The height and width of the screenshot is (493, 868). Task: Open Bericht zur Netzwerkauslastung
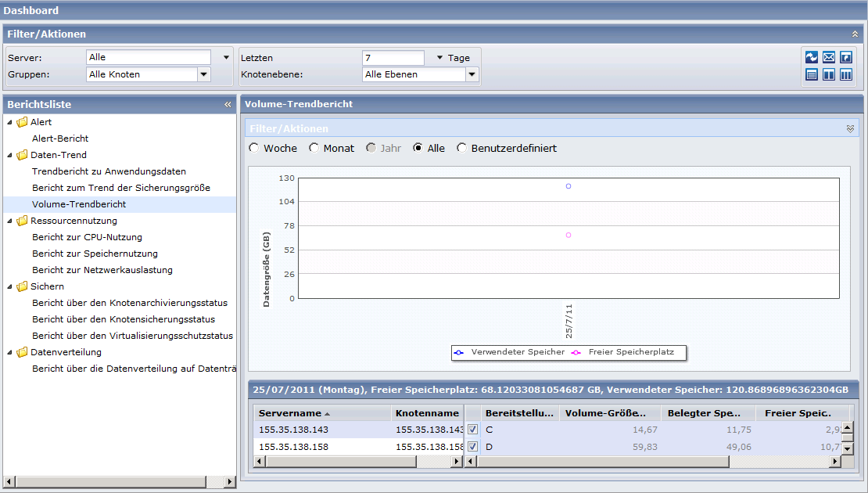coord(102,270)
